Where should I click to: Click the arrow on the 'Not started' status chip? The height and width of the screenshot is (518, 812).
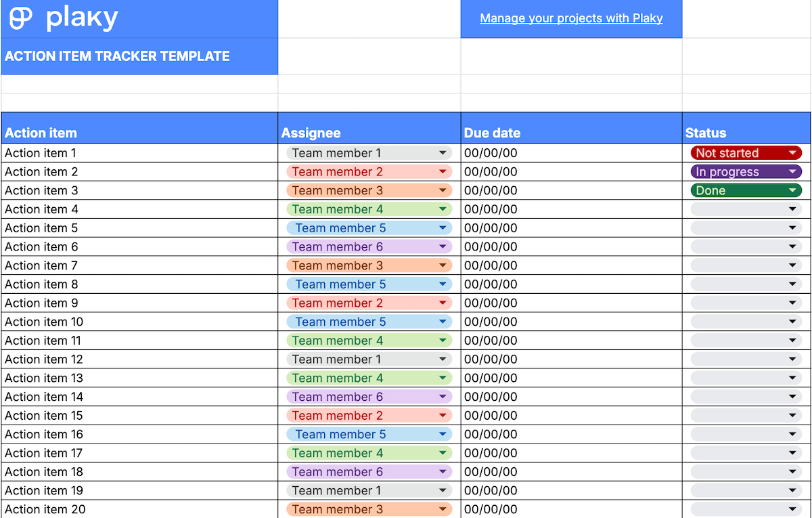[x=792, y=153]
